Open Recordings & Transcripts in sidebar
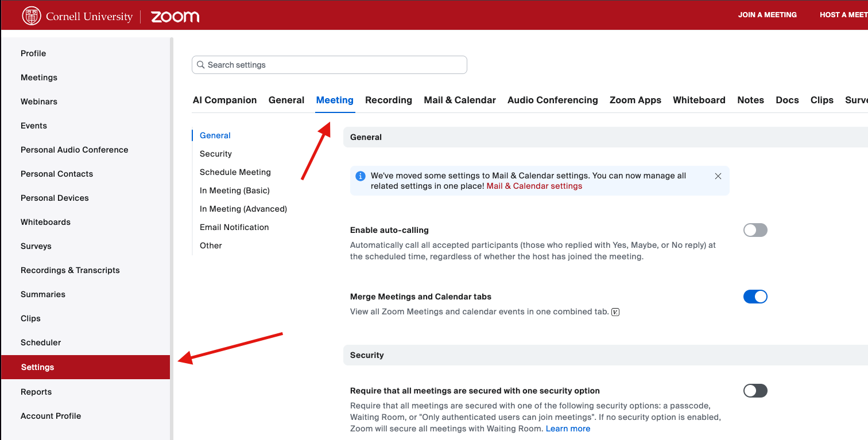The width and height of the screenshot is (868, 440). point(70,270)
